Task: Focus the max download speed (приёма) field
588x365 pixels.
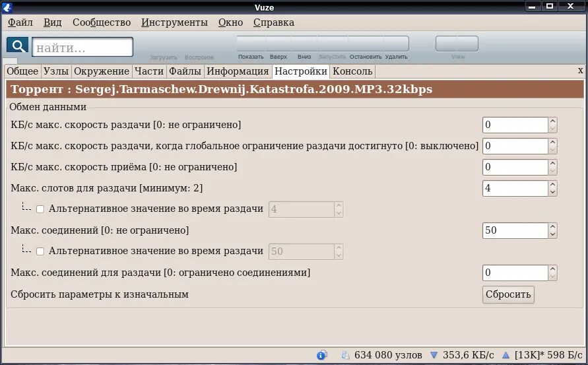Action: 515,167
